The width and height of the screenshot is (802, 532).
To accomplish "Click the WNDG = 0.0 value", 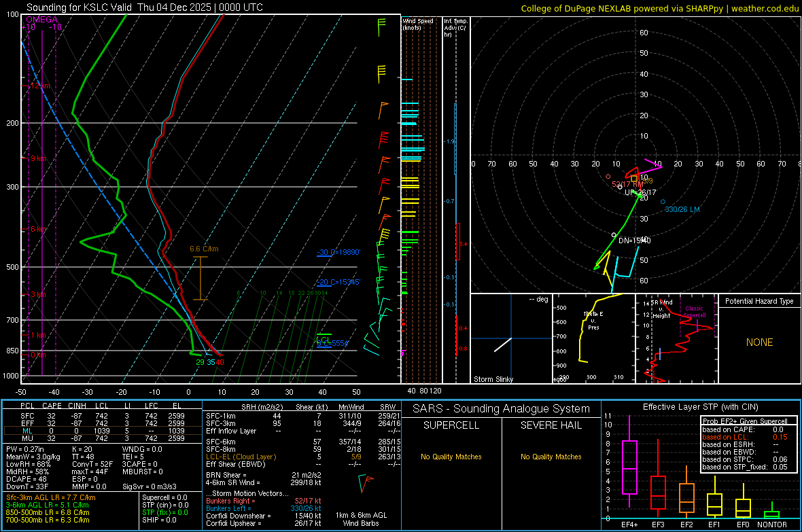I will coord(142,449).
